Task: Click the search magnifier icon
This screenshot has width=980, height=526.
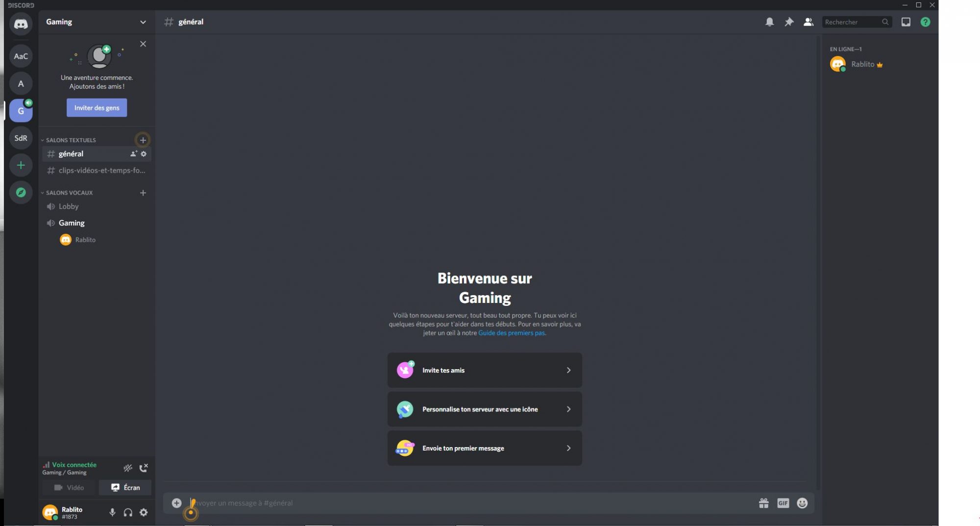Action: click(x=885, y=22)
